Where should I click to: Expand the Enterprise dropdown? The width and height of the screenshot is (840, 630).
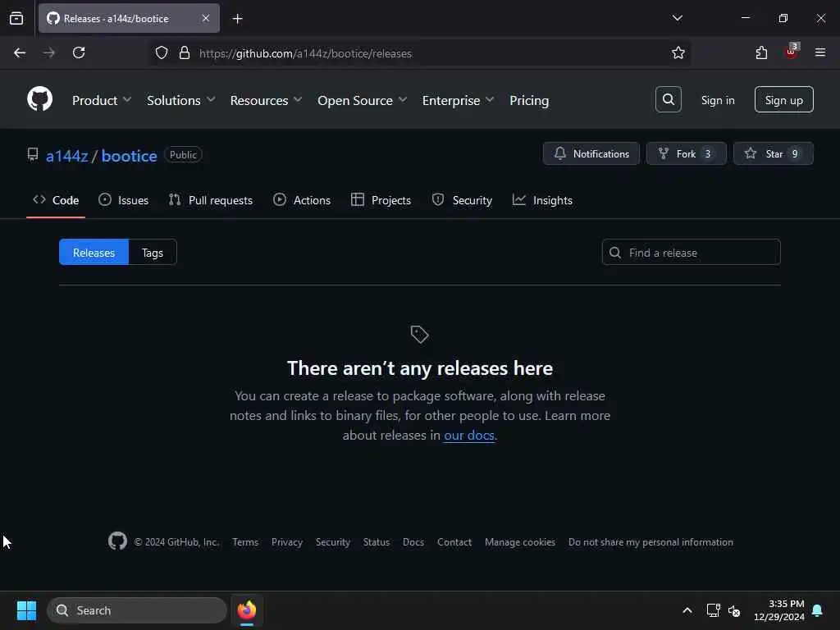(x=458, y=100)
